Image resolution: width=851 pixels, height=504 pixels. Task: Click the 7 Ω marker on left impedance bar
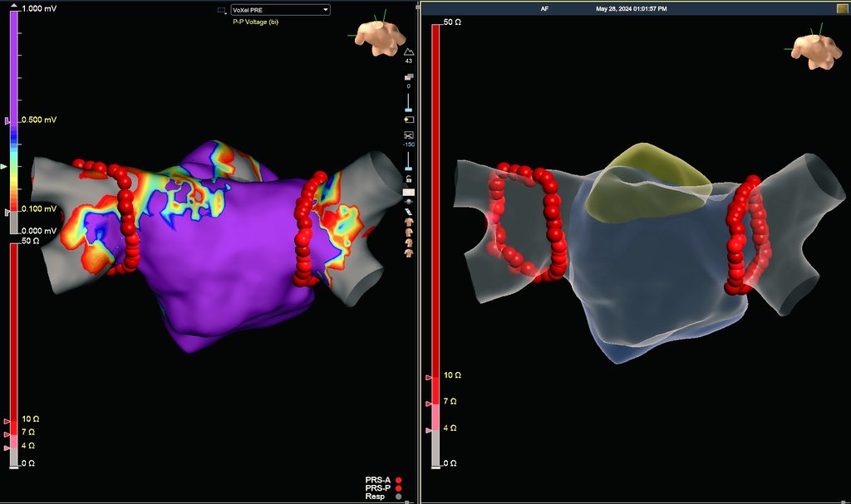[x=7, y=434]
